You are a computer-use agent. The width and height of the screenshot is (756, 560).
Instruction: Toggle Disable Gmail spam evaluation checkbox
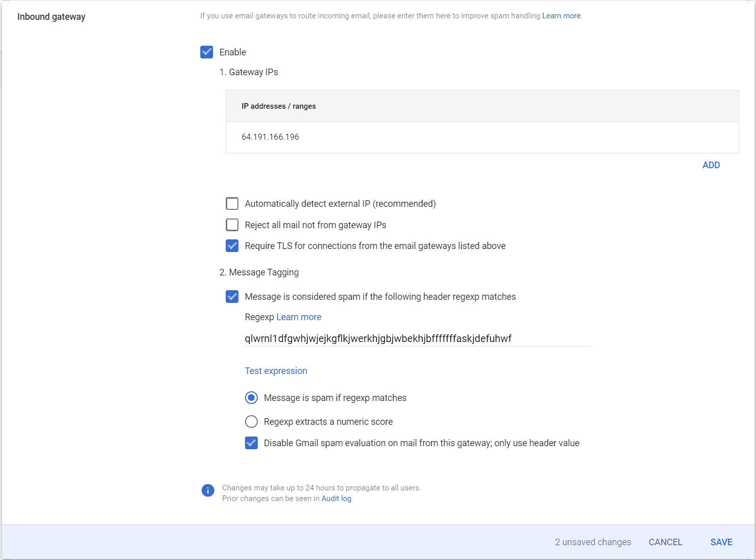click(x=252, y=443)
